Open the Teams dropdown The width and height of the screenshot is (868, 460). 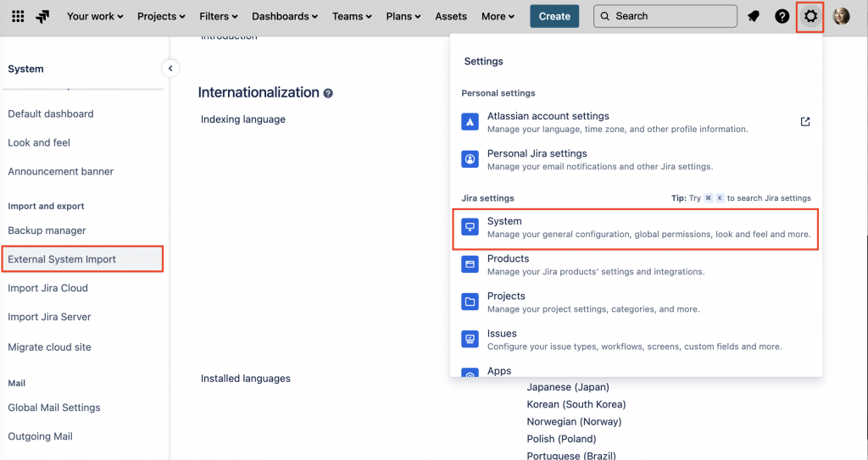click(x=352, y=16)
